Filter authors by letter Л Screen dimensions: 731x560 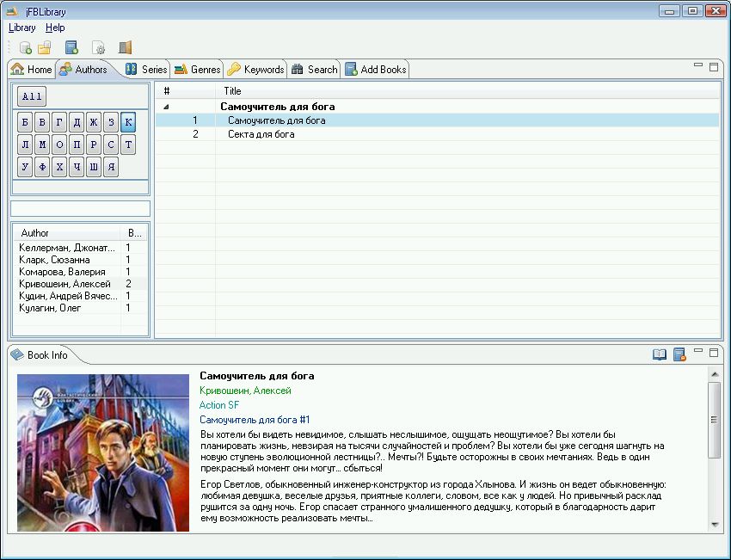pos(25,145)
